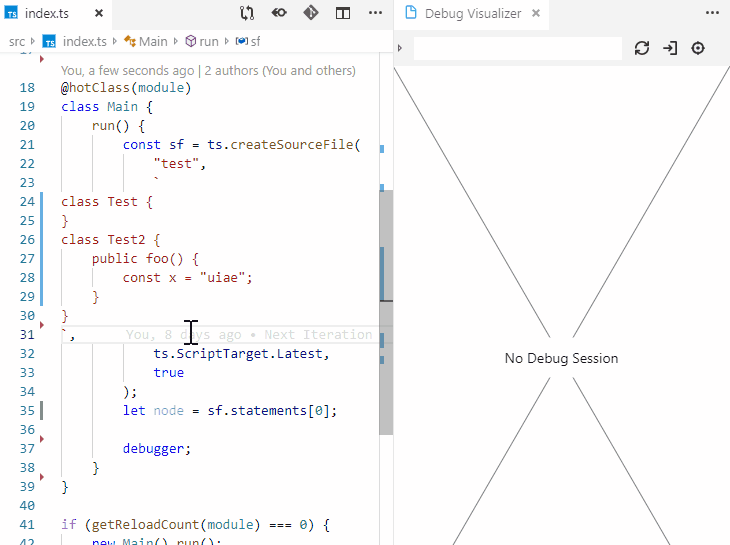Click ts.ScriptTarget.Latest on line 32

[238, 354]
